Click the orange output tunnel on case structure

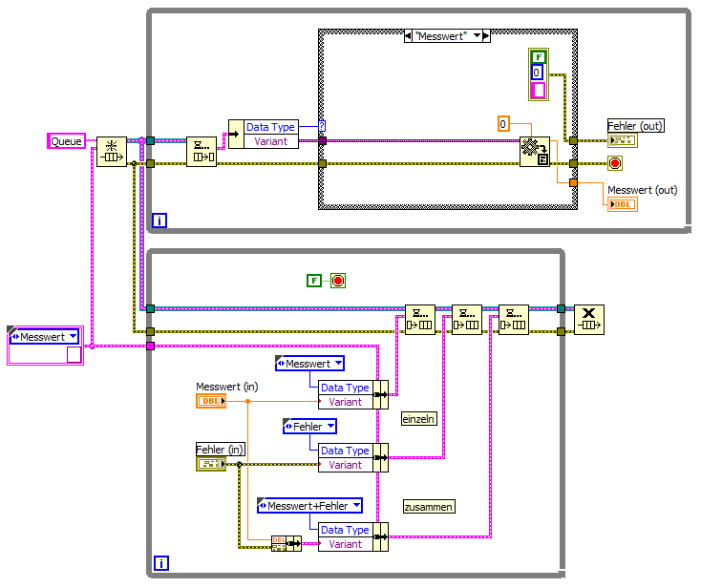tap(573, 182)
